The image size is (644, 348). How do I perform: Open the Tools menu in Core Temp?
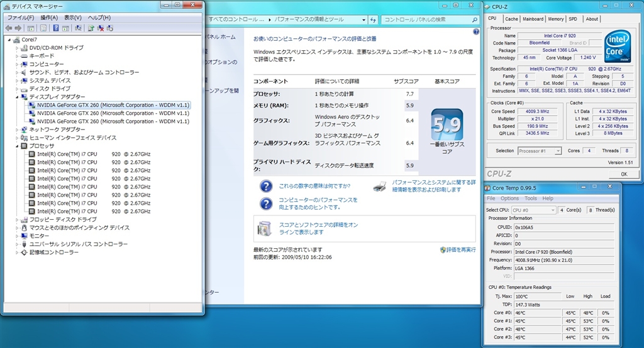point(531,198)
